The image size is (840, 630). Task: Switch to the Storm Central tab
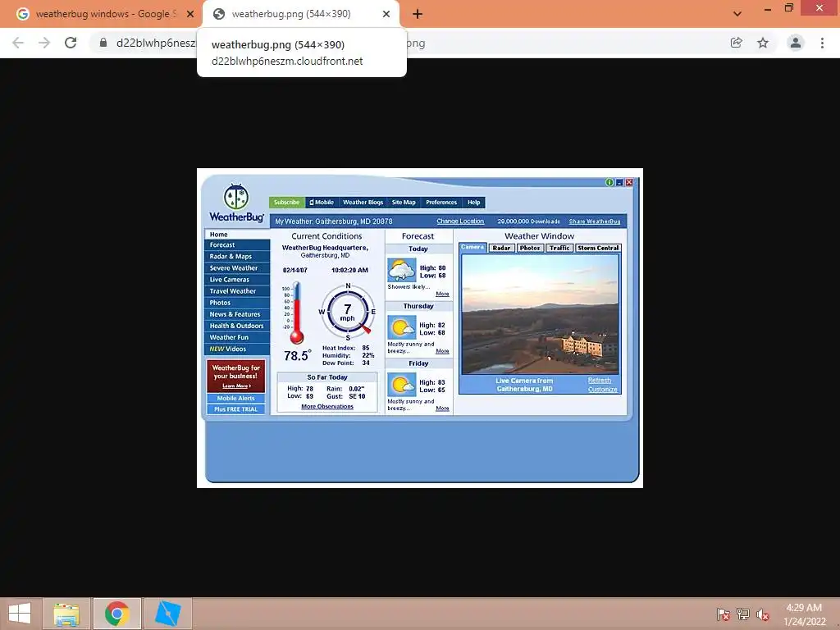point(598,248)
